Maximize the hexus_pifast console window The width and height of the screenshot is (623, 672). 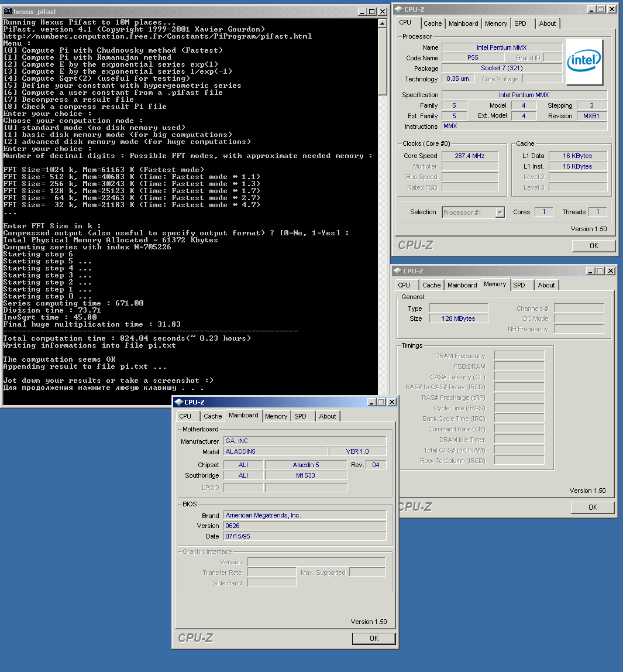click(x=371, y=12)
